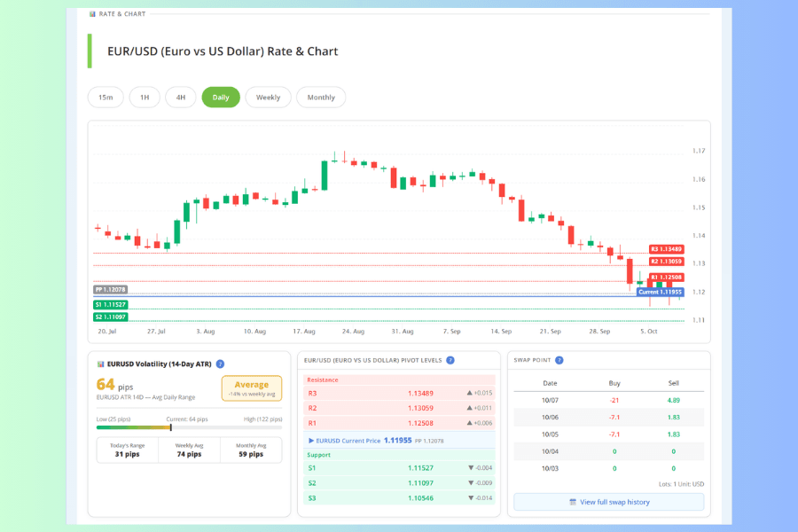Click the Weekly Avg 74 pips box
The width and height of the screenshot is (798, 532).
190,450
